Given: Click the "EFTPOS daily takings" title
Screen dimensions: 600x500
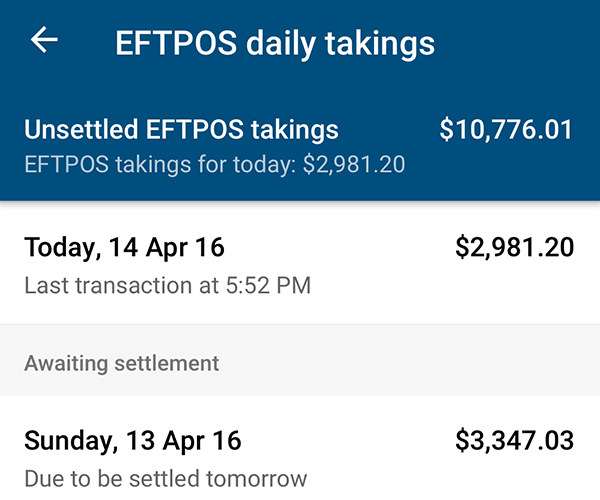Looking at the screenshot, I should click(275, 43).
